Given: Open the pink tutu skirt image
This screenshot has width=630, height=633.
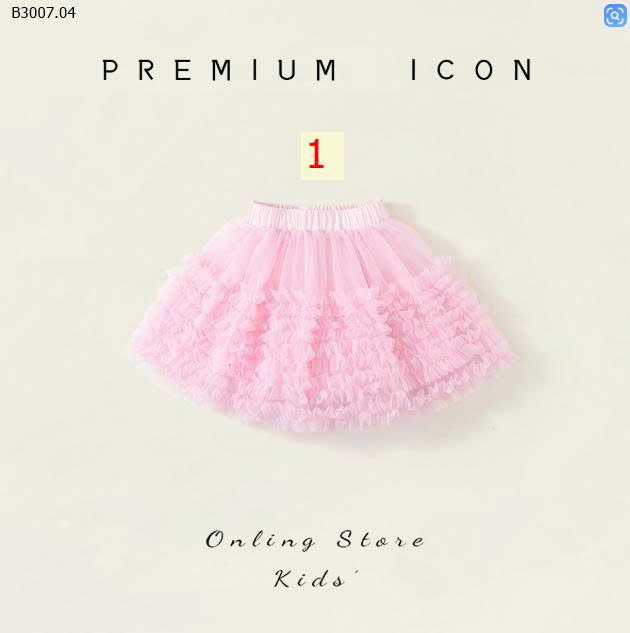Looking at the screenshot, I should click(x=322, y=314).
